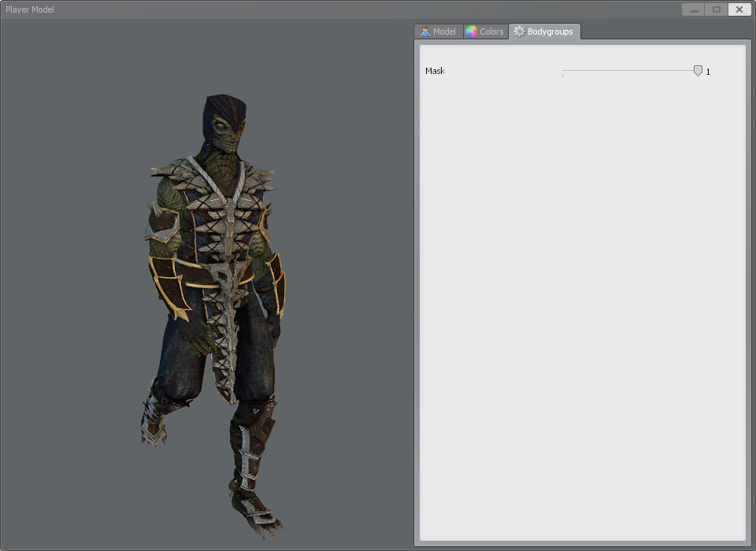Viewport: 756px width, 551px height.
Task: Click the gear icon on Bodygroups tab
Action: click(519, 31)
